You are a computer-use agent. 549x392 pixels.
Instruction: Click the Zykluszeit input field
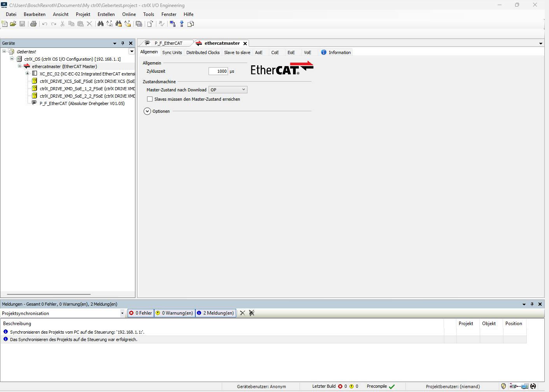click(218, 71)
